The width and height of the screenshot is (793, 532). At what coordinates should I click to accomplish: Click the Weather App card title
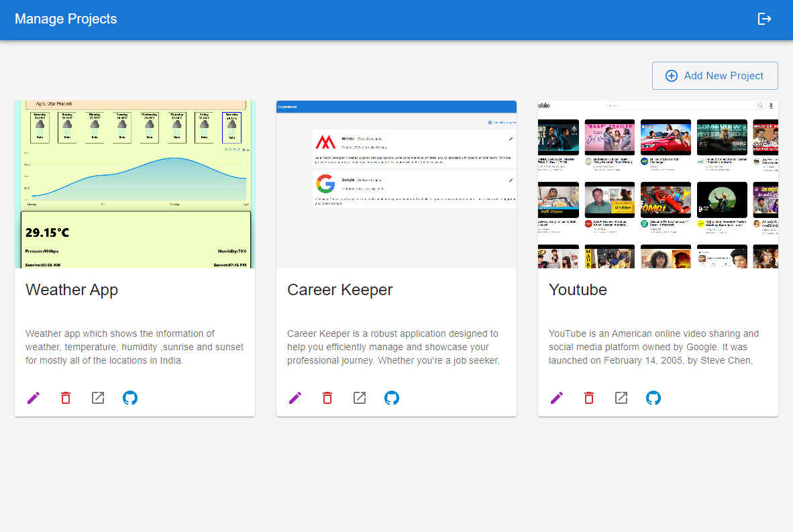(x=72, y=290)
